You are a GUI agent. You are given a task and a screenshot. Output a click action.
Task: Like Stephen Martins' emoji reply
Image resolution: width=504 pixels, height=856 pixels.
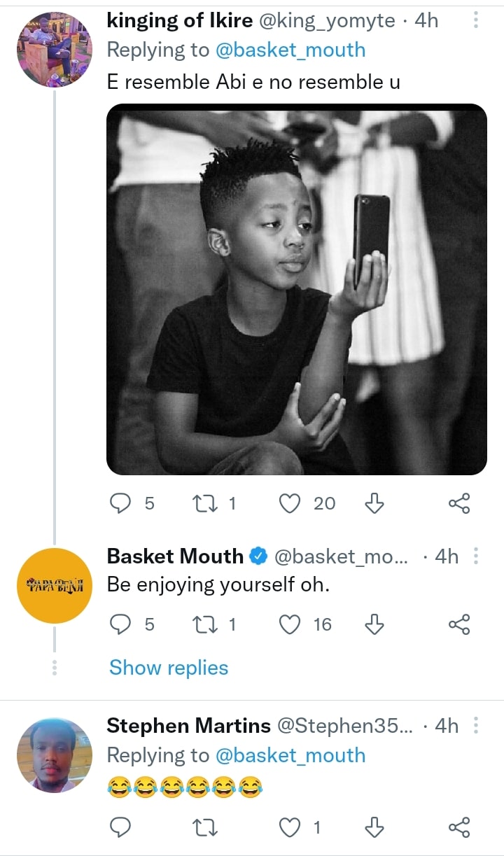290,828
